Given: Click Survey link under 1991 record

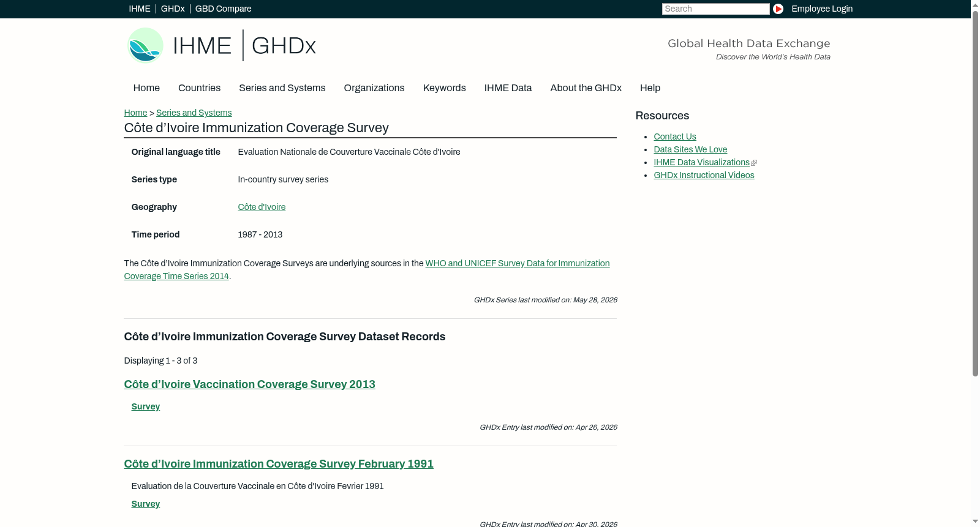Looking at the screenshot, I should [x=145, y=504].
